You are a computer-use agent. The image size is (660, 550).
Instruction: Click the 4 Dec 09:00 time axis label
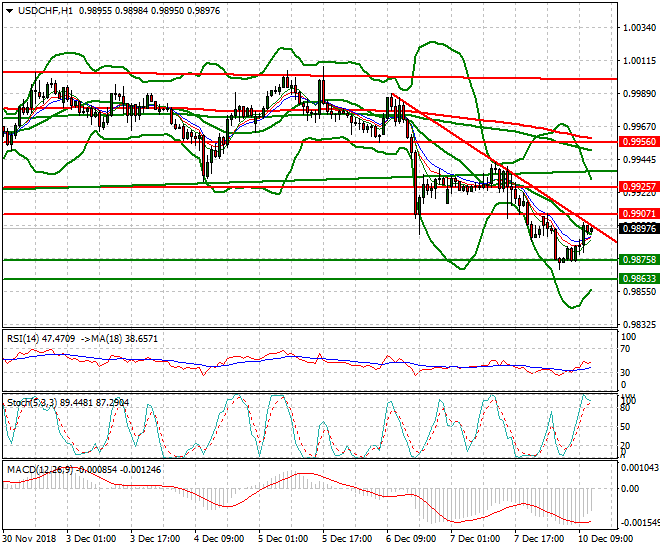tap(219, 539)
